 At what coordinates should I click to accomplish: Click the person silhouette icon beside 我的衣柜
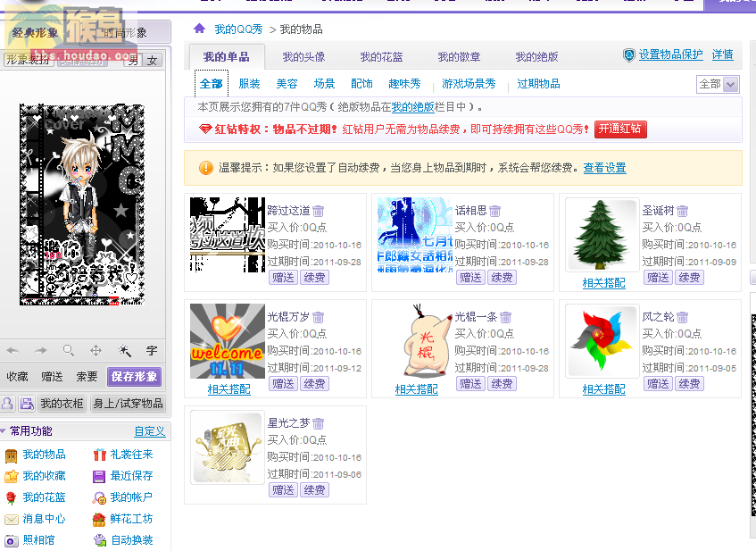(7, 404)
